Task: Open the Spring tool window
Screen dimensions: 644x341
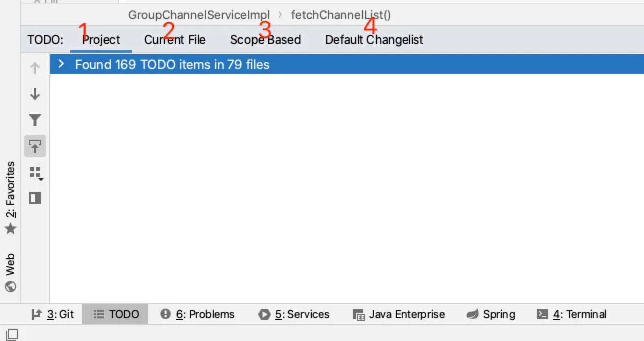Action: pyautogui.click(x=491, y=314)
